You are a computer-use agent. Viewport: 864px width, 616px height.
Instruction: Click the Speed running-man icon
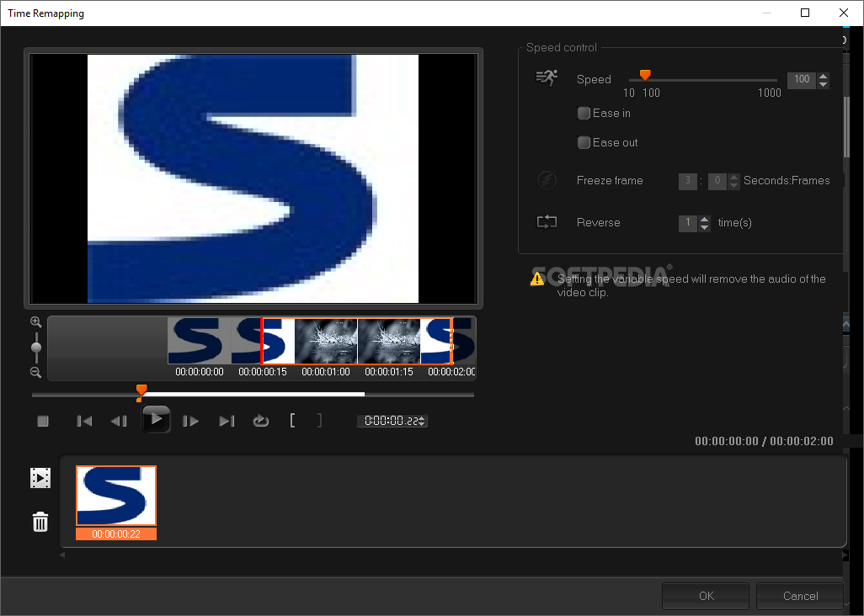(547, 78)
